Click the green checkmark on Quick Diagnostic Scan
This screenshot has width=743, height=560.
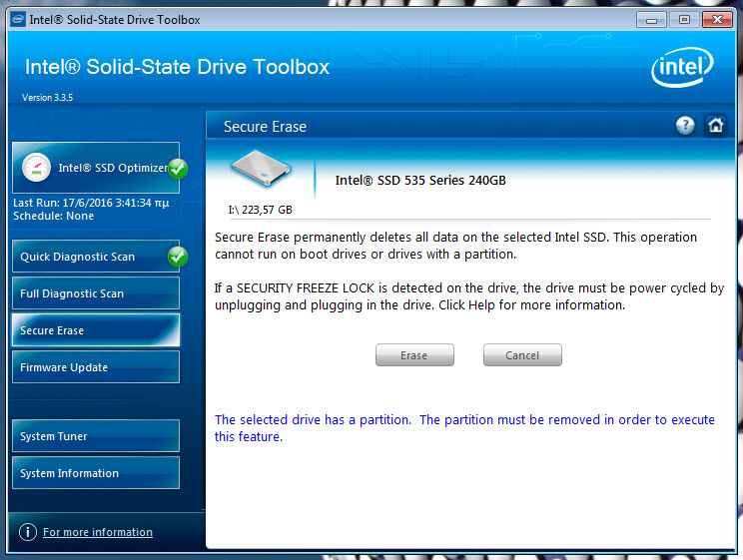pyautogui.click(x=178, y=257)
